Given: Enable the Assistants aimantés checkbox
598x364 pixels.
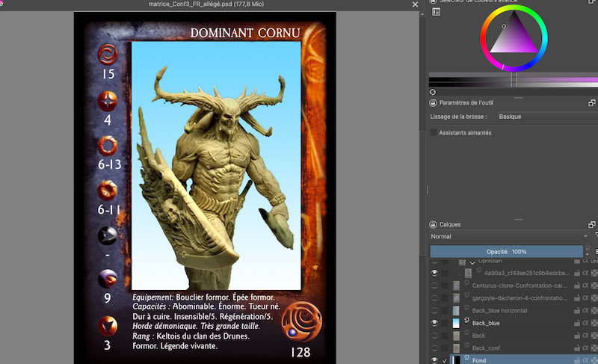Looking at the screenshot, I should coord(434,132).
